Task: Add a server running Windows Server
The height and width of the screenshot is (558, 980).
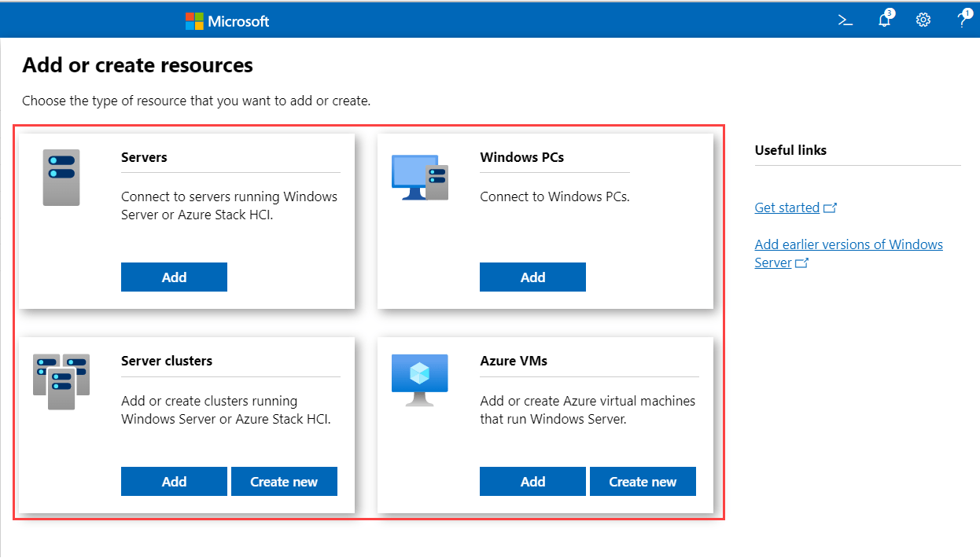Action: [174, 277]
